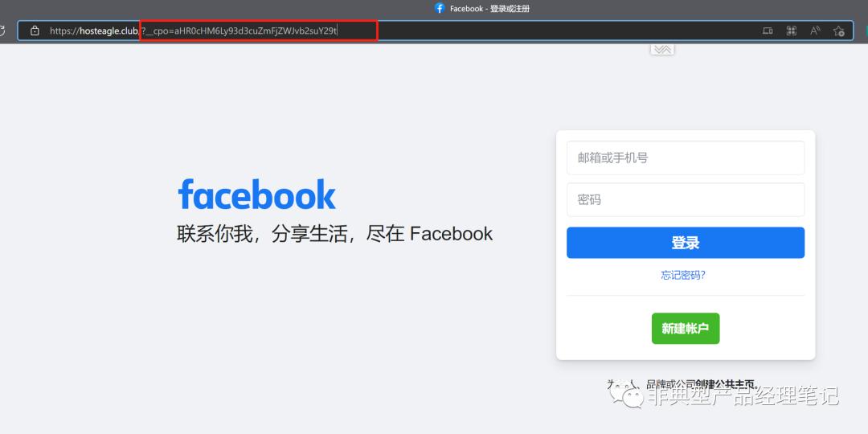Open the 忘记密码? link

[683, 275]
